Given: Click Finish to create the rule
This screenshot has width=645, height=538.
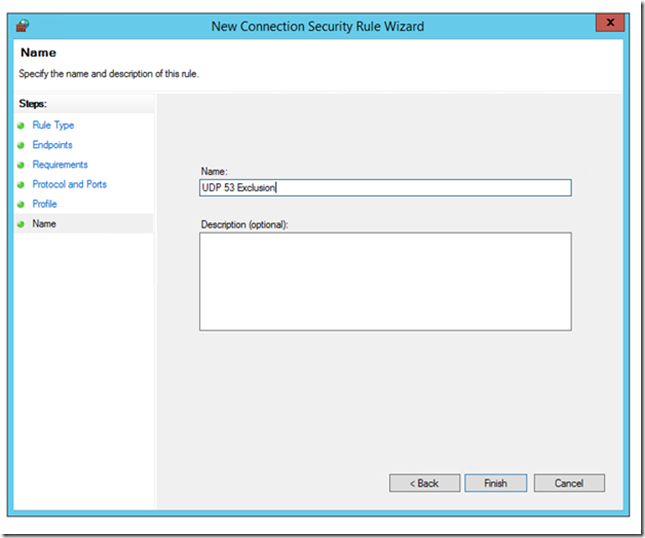Looking at the screenshot, I should click(x=496, y=483).
